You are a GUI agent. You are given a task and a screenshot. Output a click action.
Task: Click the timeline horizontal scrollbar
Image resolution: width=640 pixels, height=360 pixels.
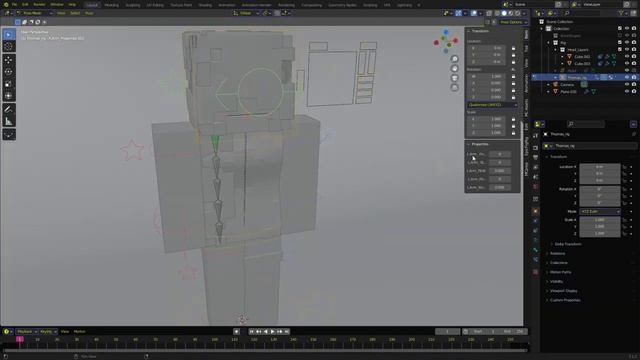(265, 351)
